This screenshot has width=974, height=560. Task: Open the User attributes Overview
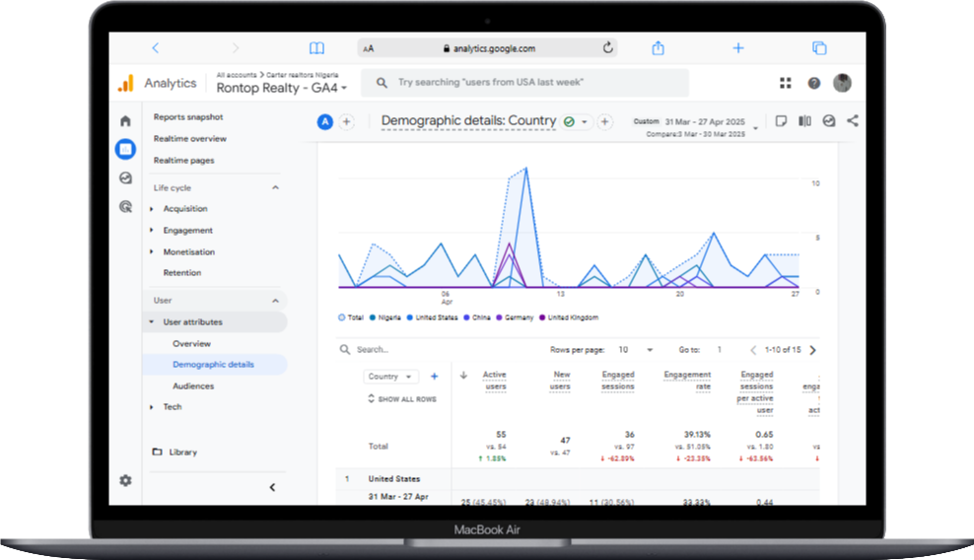point(191,344)
